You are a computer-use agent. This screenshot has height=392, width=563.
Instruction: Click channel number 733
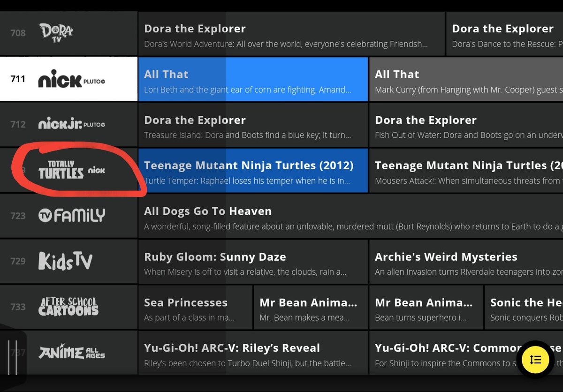[x=18, y=307]
